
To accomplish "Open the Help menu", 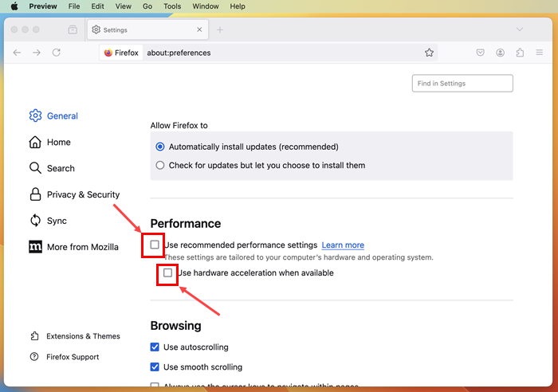I will (x=238, y=6).
